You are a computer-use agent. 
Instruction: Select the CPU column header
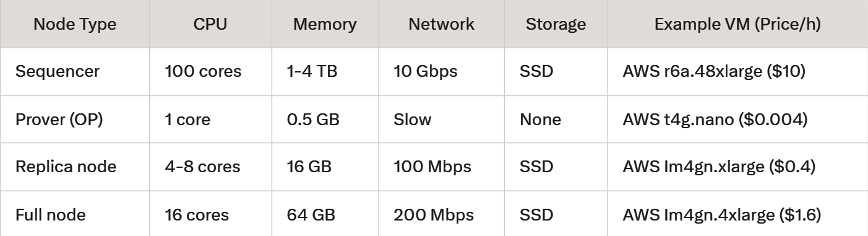pos(210,24)
